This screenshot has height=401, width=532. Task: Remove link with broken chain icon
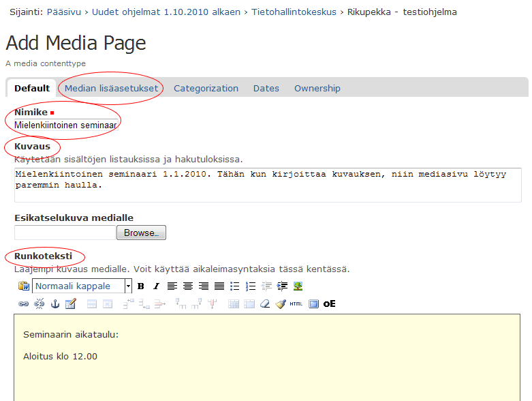tap(40, 304)
